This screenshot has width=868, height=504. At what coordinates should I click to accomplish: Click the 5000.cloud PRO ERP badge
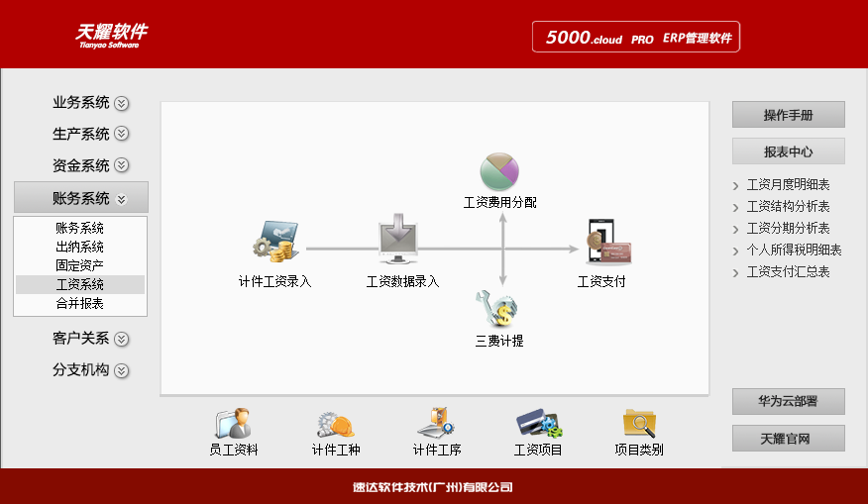point(636,37)
